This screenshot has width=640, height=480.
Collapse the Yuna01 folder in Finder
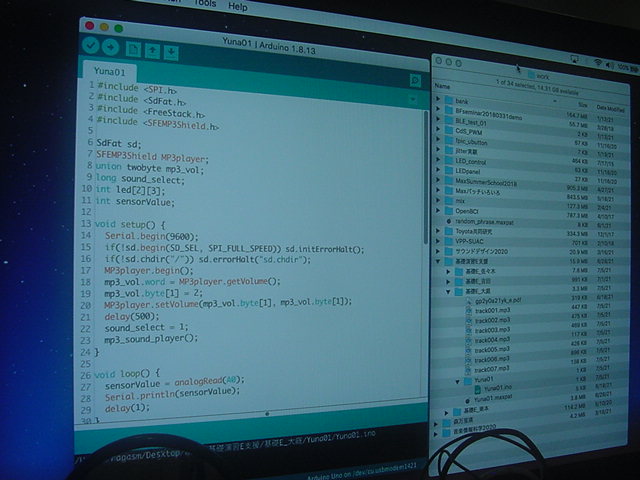tap(458, 382)
